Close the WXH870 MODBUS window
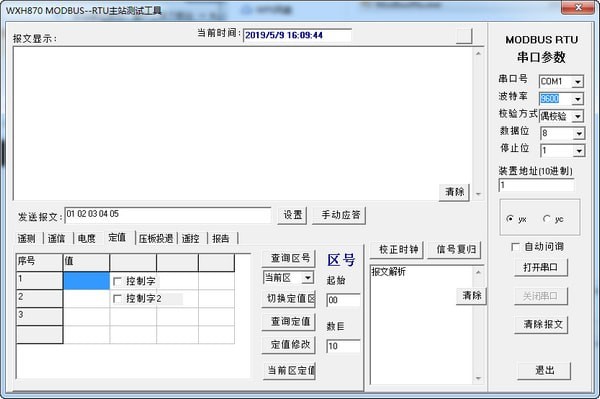 point(578,7)
